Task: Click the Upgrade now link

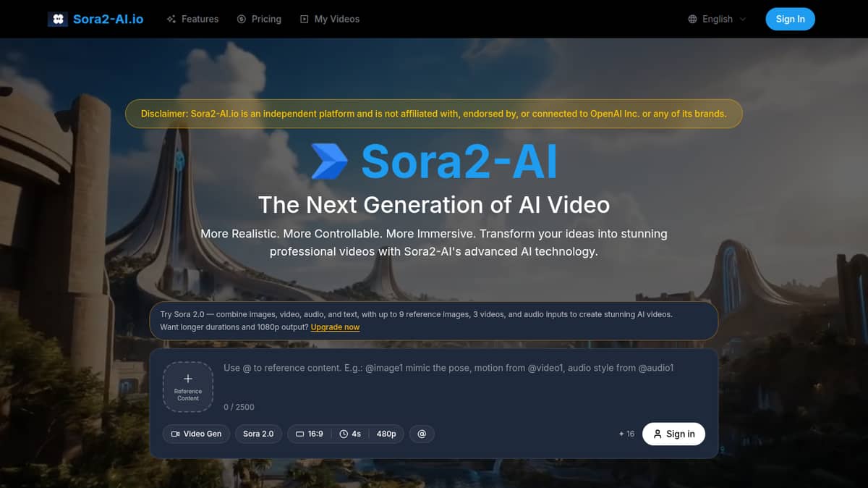Action: (335, 327)
